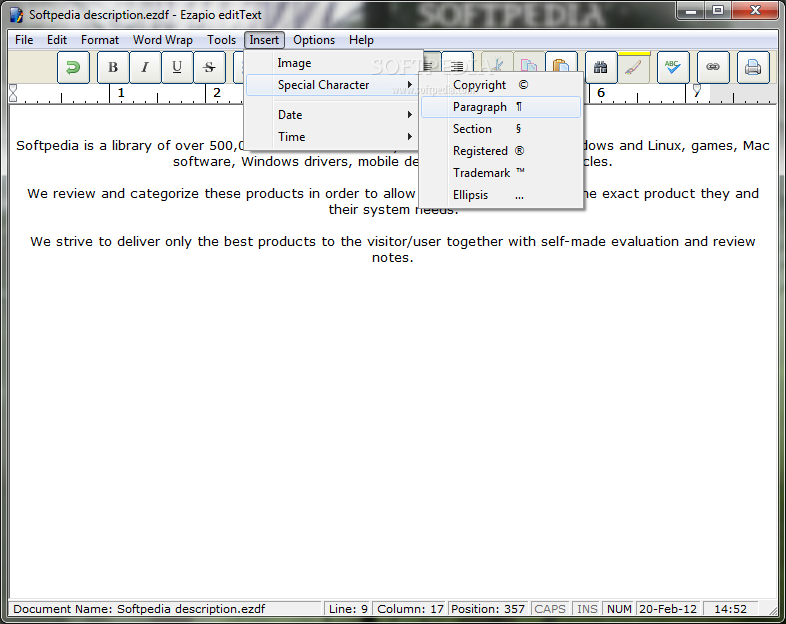The height and width of the screenshot is (624, 786).
Task: Insert the Section symbol
Action: (501, 129)
